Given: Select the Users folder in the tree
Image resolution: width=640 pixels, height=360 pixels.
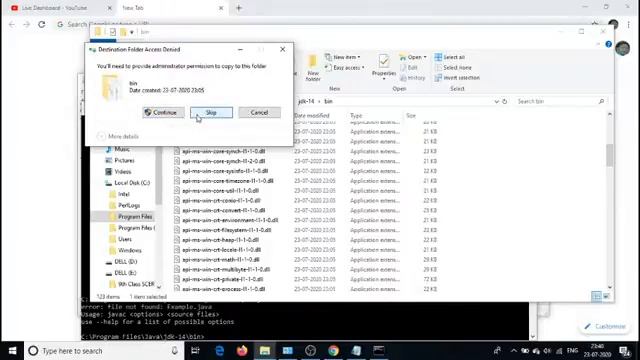Looking at the screenshot, I should (121, 239).
